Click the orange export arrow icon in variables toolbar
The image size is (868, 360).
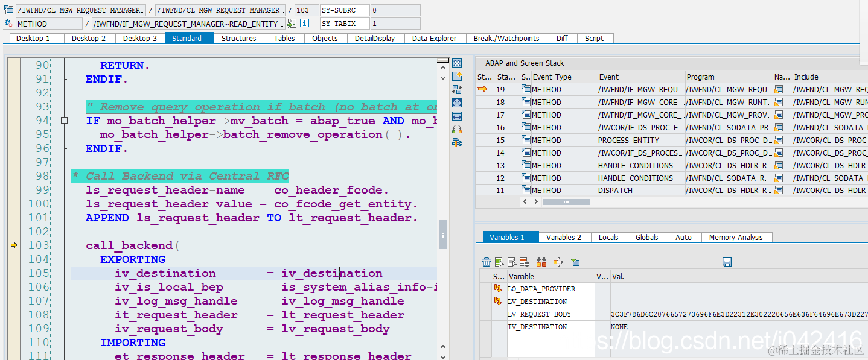pyautogui.click(x=558, y=262)
